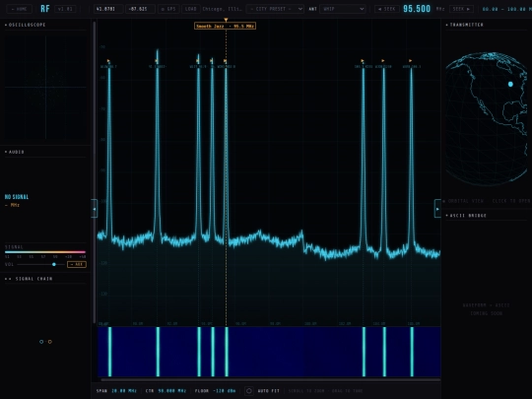This screenshot has width=532, height=399.
Task: Click the spectrum horizontal scrollbar
Action: pyautogui.click(x=271, y=380)
